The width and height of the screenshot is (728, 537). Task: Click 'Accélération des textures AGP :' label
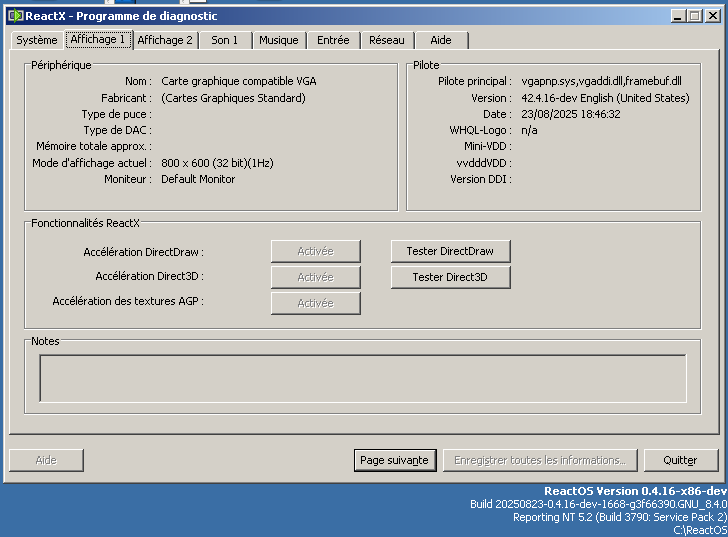point(128,301)
